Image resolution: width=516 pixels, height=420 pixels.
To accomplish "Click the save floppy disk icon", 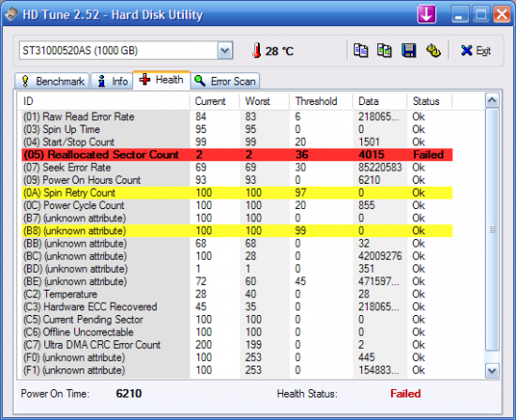I will 409,51.
